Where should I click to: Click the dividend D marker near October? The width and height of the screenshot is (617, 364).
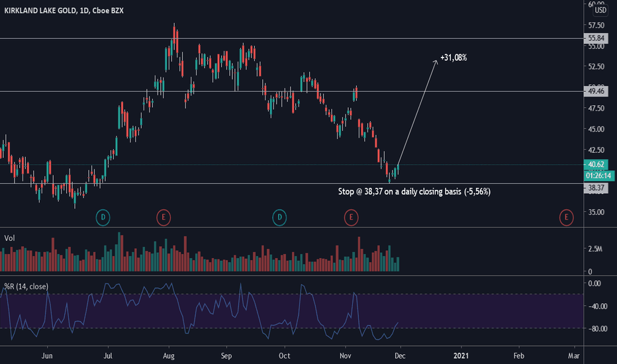click(x=279, y=217)
